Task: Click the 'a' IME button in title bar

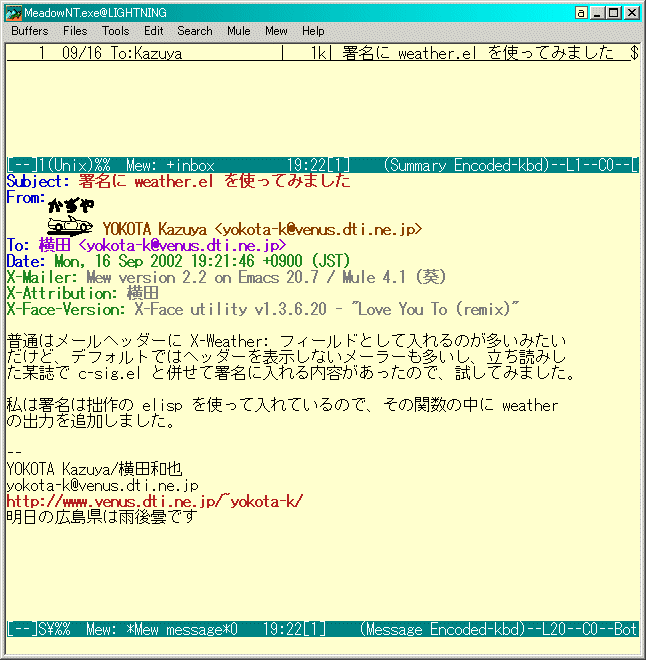Action: click(581, 13)
